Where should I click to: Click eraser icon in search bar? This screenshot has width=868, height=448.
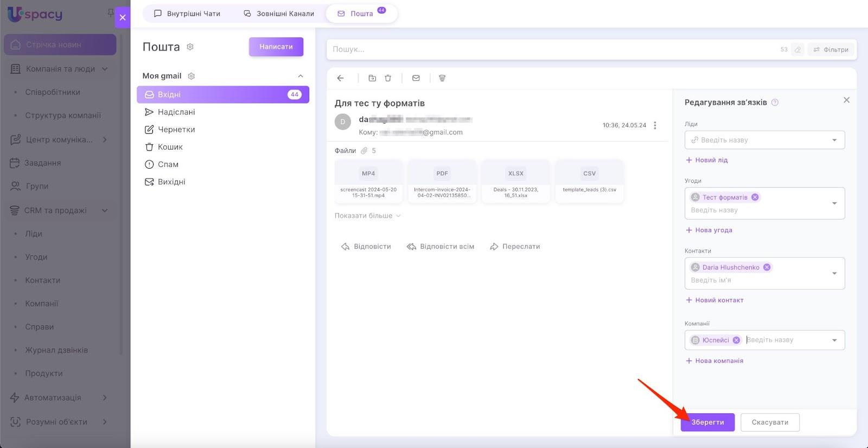[x=797, y=49]
